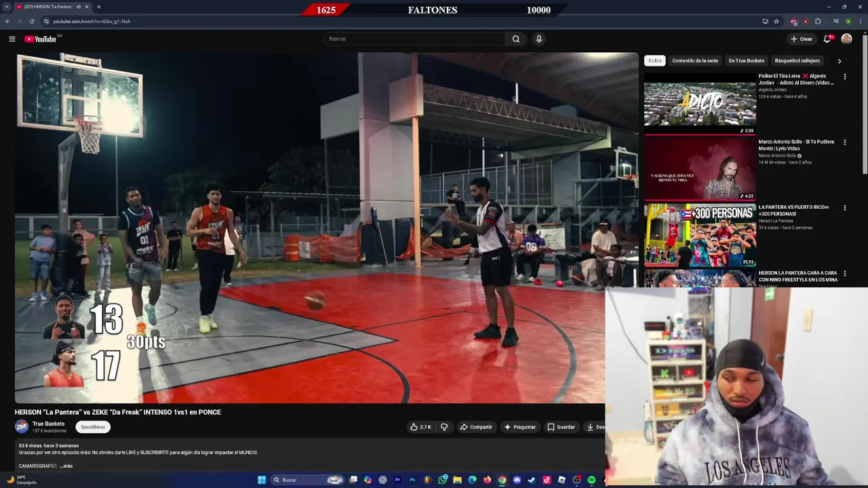Open the Chrome extensions puzzle icon

(x=818, y=21)
